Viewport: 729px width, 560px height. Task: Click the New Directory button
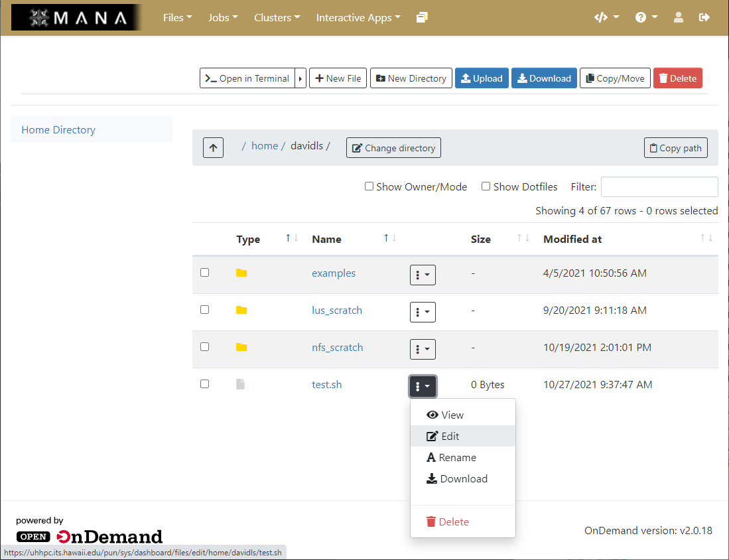click(x=411, y=78)
